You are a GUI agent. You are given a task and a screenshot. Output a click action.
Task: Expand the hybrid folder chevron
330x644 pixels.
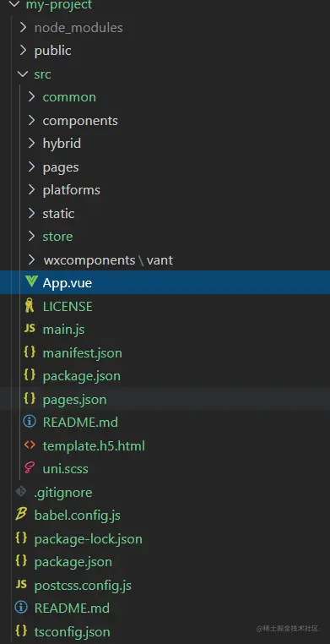(x=31, y=144)
